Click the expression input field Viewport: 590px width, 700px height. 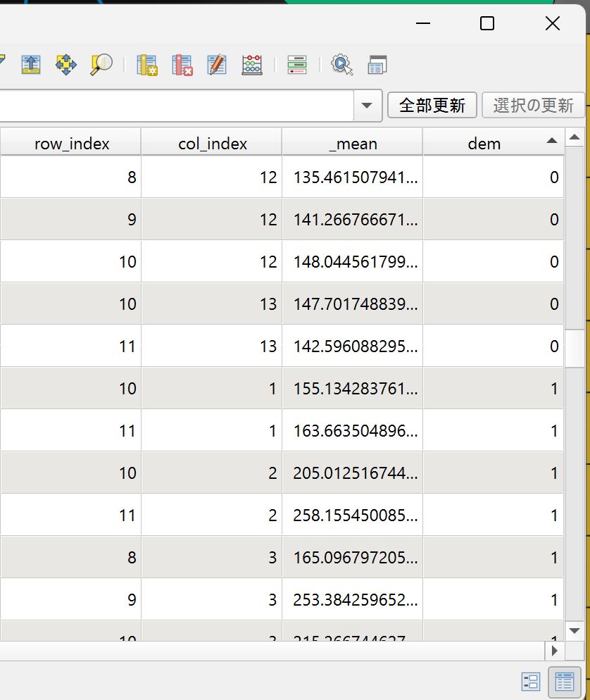(x=176, y=106)
